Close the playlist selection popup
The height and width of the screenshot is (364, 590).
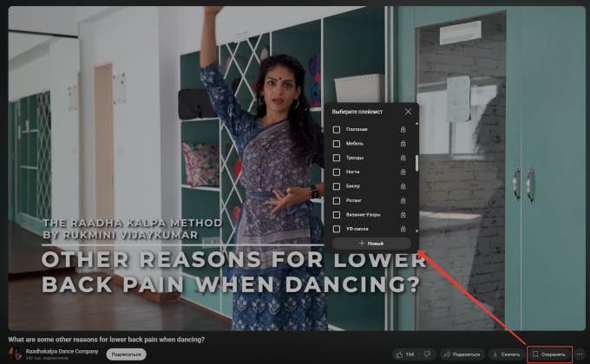pyautogui.click(x=408, y=112)
